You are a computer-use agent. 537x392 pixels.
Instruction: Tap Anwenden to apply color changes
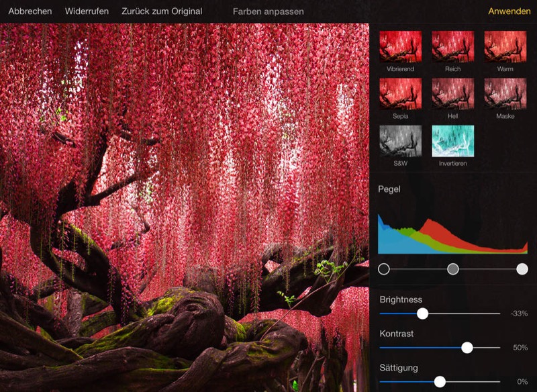509,11
